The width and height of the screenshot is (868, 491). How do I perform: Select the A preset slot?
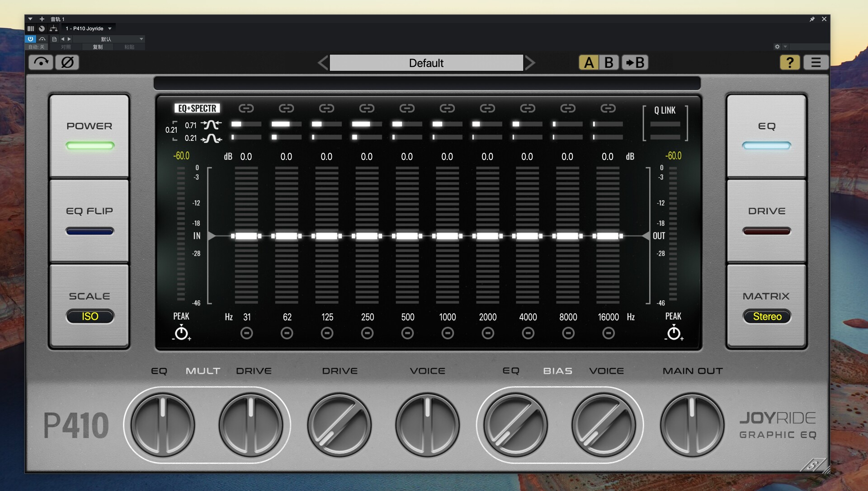coord(589,62)
